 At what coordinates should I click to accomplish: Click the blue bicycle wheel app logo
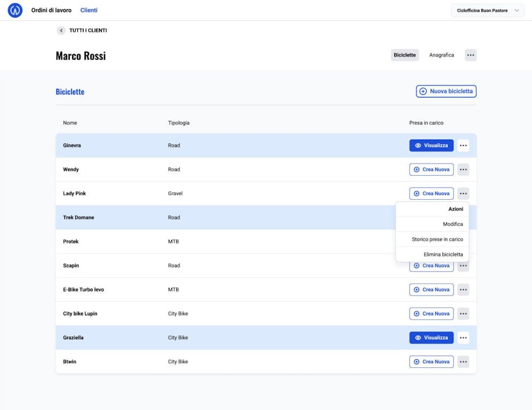15,10
